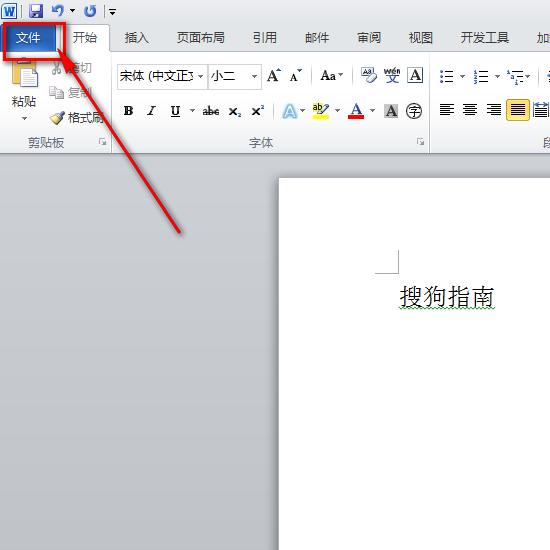The width and height of the screenshot is (550, 550).
Task: Apply the Text Effects glowing A icon
Action: pos(290,111)
